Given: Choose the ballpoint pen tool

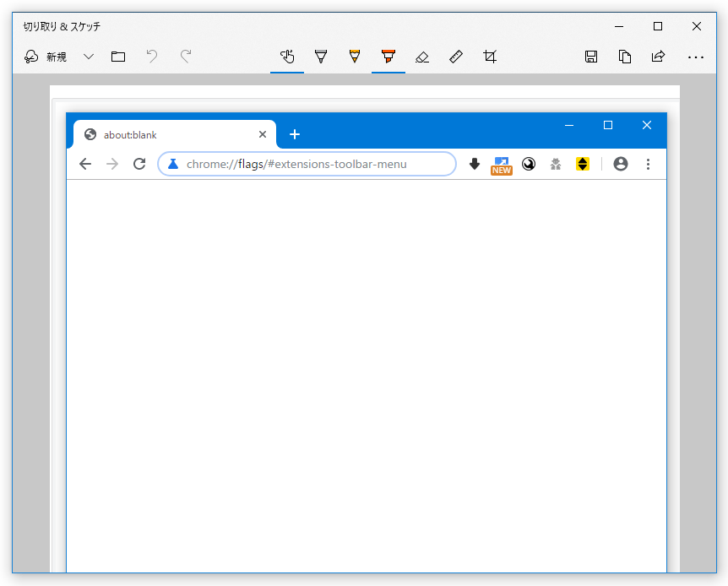Looking at the screenshot, I should (321, 57).
